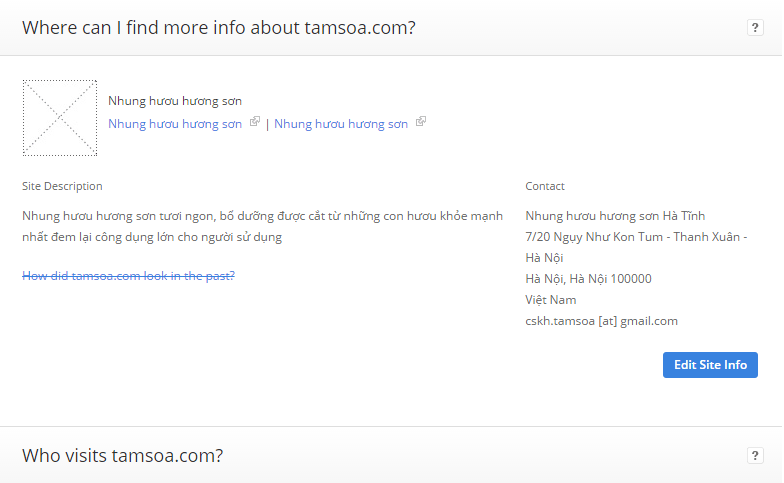
Task: Click the cskh.tamsoa contact email text
Action: coord(602,320)
